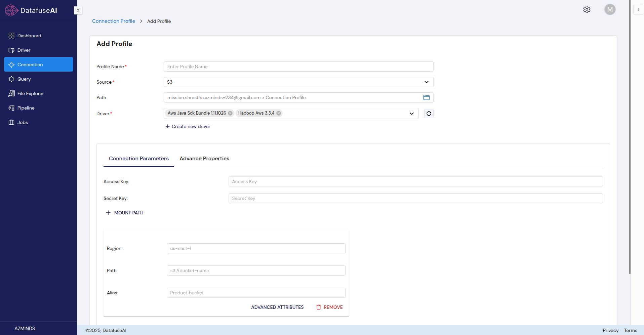Open the Pipeline section
This screenshot has height=335, width=644.
(x=26, y=108)
